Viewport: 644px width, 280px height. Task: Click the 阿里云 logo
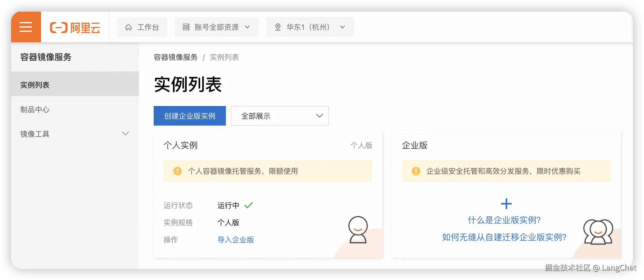75,28
